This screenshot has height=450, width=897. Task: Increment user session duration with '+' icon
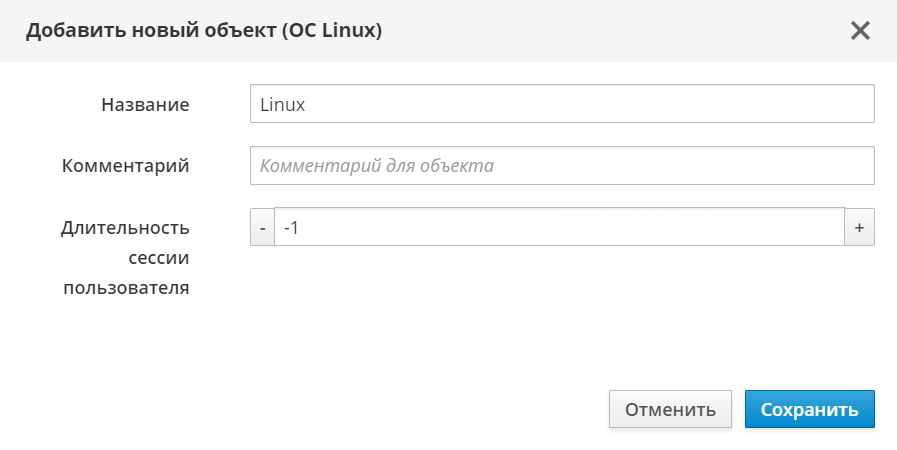859,227
